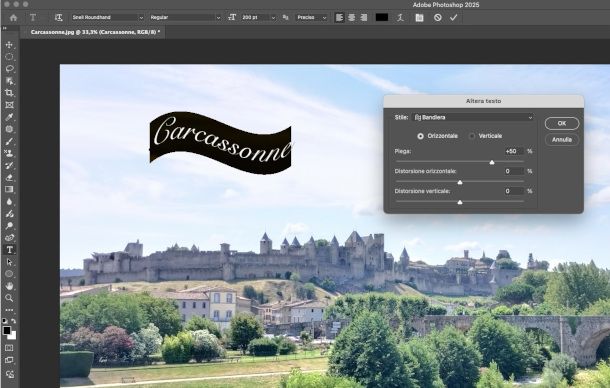Click Annulla to cancel warp dialog
This screenshot has height=388, width=610.
[x=562, y=140]
